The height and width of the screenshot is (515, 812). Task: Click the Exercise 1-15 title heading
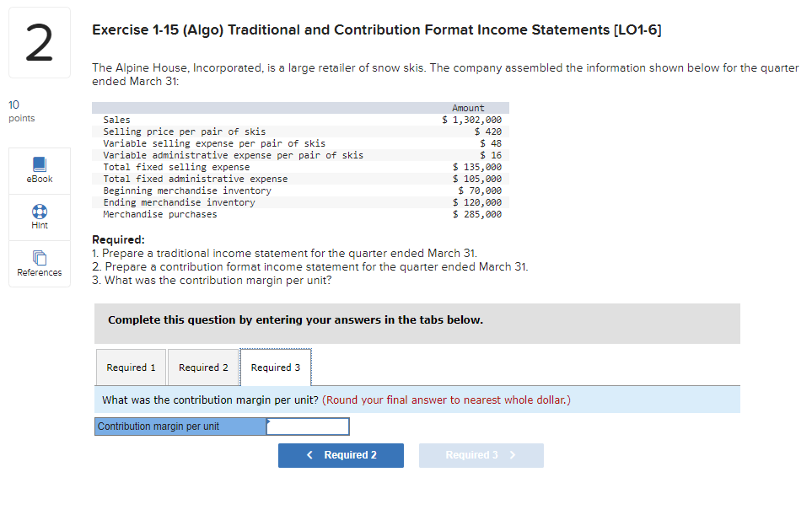coord(376,30)
